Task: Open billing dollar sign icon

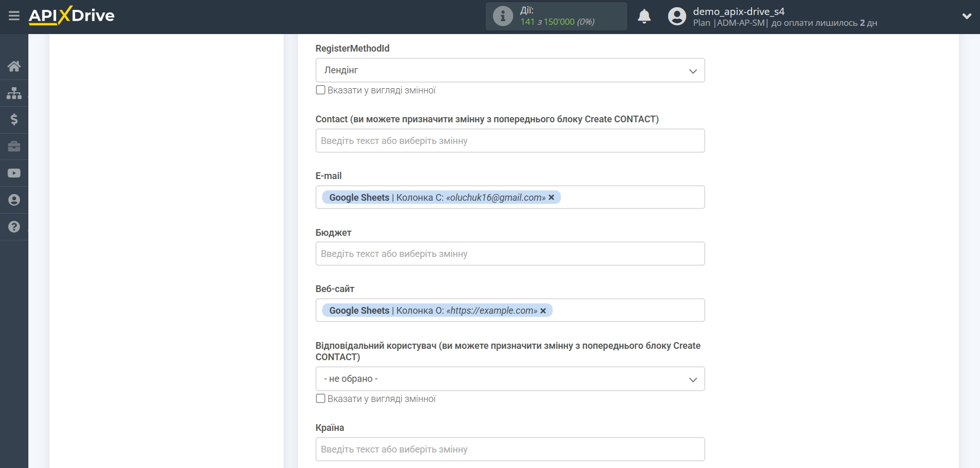Action: click(x=14, y=120)
